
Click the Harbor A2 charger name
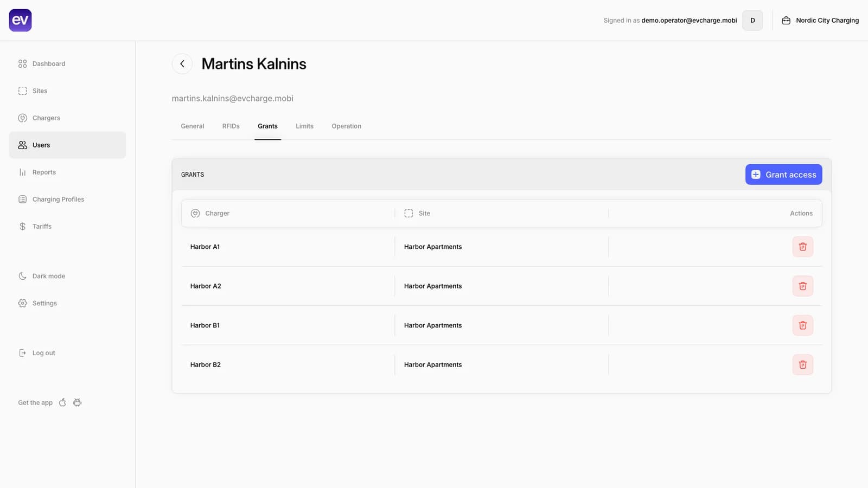coord(206,286)
